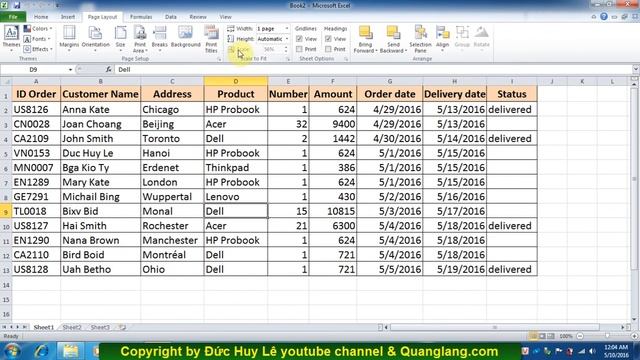Image resolution: width=640 pixels, height=360 pixels.
Task: Click the Select All corner button
Action: (6, 81)
